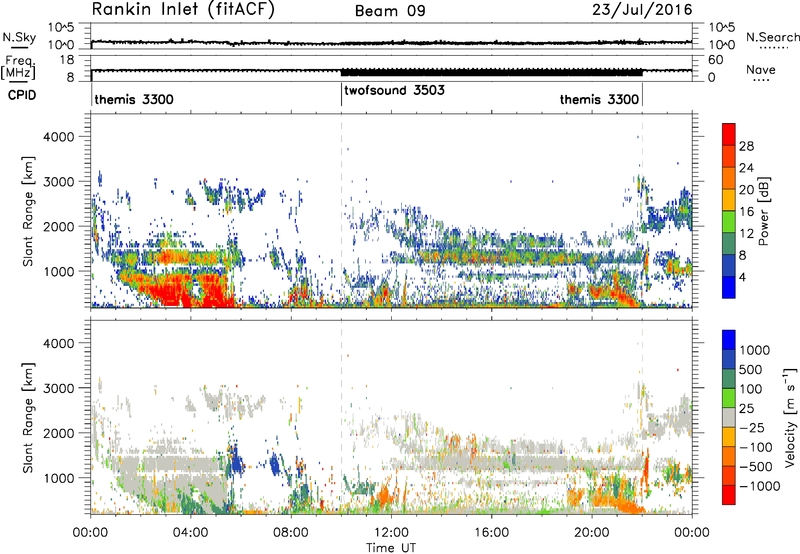800x554 pixels.
Task: Click the 'themis 3300' label beside CPID
Action: [x=134, y=99]
